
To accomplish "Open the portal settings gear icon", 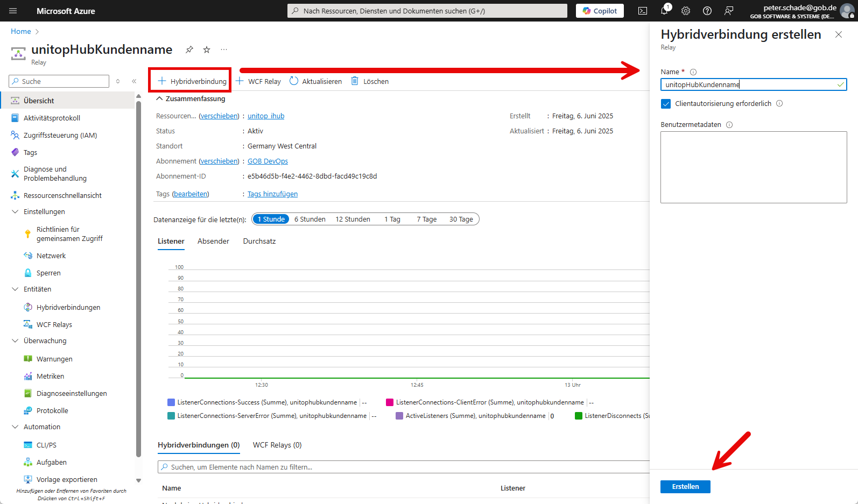I will coord(686,11).
